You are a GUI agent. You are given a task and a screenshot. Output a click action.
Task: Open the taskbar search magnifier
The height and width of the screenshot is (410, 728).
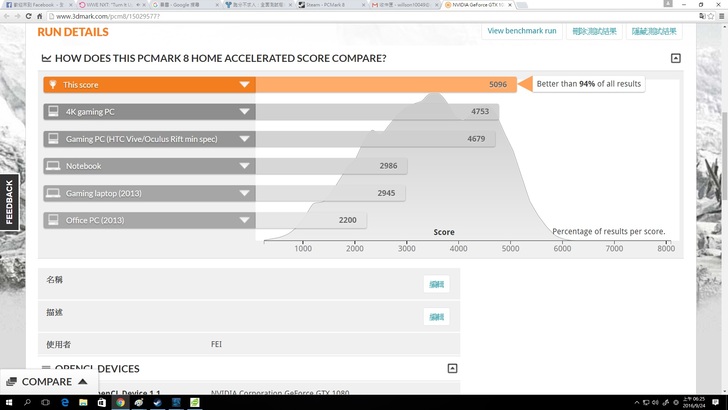[x=27, y=403]
